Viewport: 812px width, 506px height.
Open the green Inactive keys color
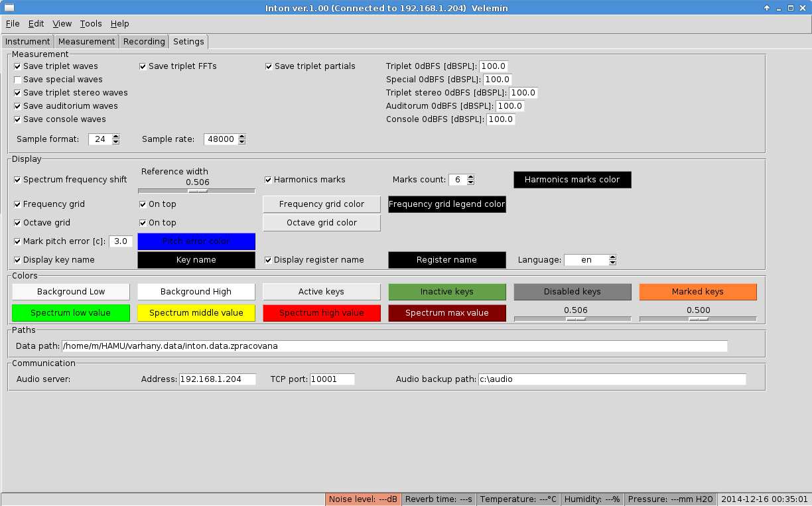[x=447, y=292]
